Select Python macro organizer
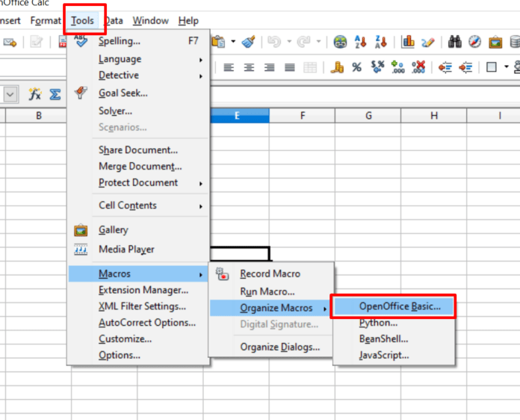 coord(394,322)
